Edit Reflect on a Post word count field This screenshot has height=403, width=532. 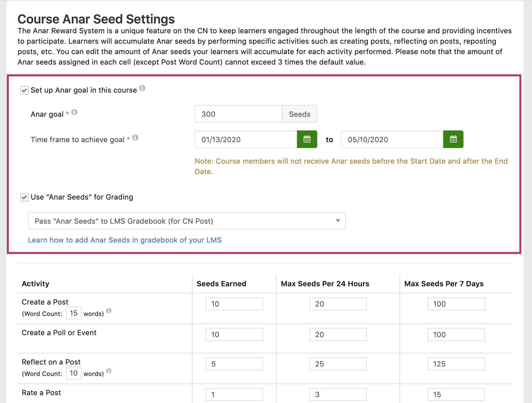pyautogui.click(x=74, y=373)
